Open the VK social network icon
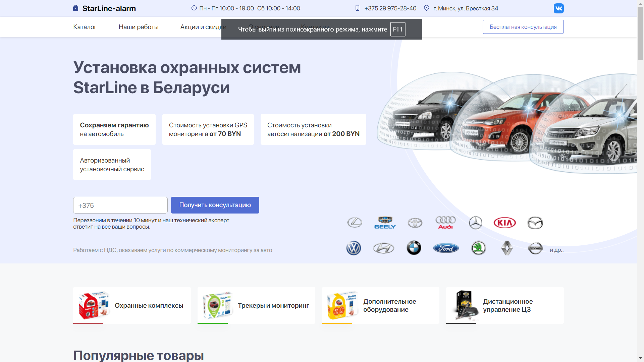The image size is (644, 362). click(558, 8)
